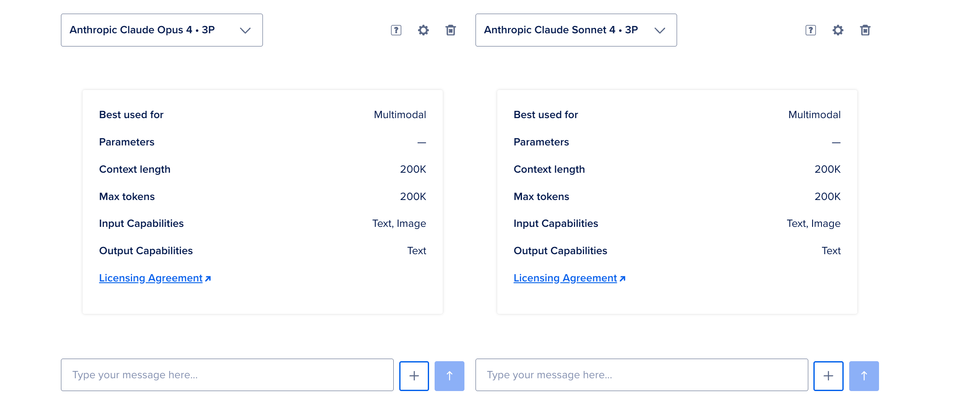Click the attach (+) icon for Opus input
980x400 pixels.
(413, 375)
